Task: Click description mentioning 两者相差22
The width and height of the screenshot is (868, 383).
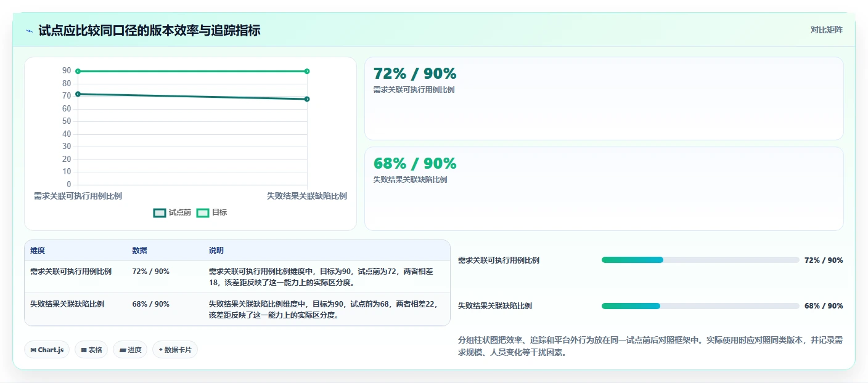Action: click(x=325, y=310)
